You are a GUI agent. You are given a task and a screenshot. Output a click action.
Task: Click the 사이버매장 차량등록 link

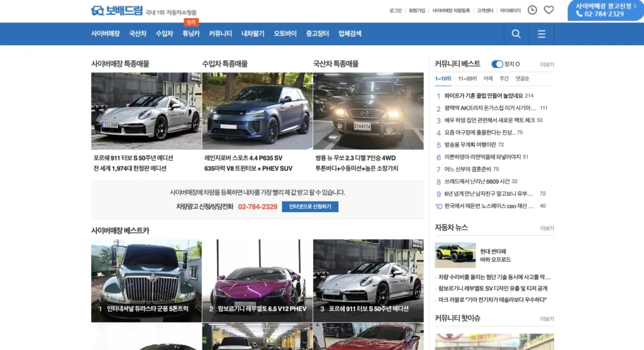click(x=450, y=11)
